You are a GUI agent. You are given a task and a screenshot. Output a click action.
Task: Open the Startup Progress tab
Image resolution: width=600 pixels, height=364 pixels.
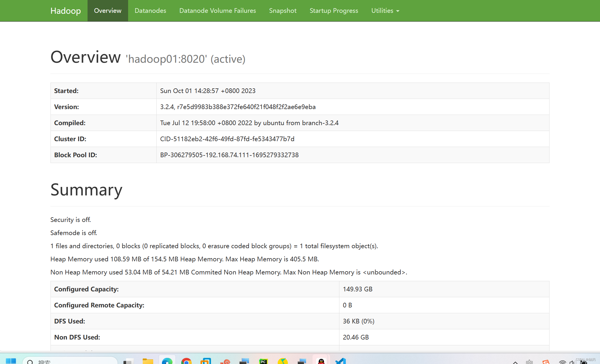(x=334, y=11)
